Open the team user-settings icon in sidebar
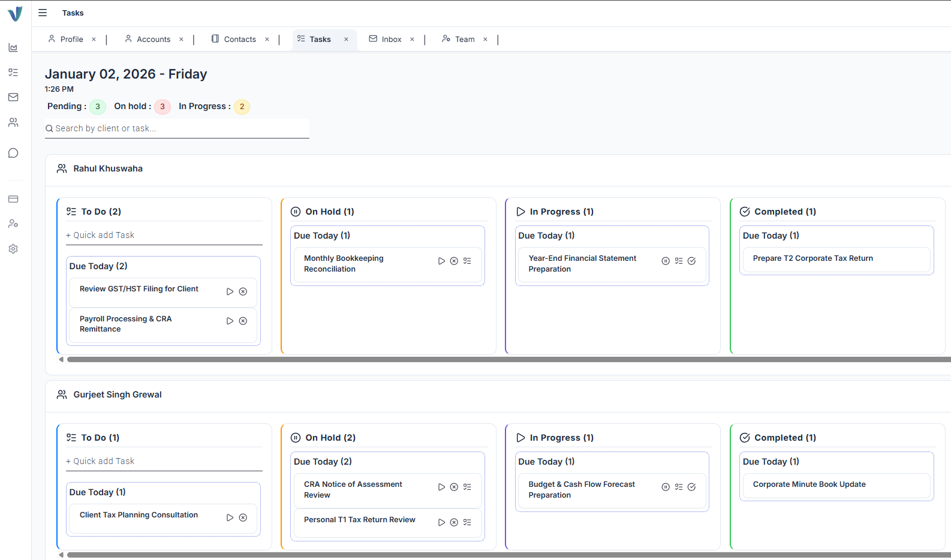The image size is (951, 560). point(13,224)
